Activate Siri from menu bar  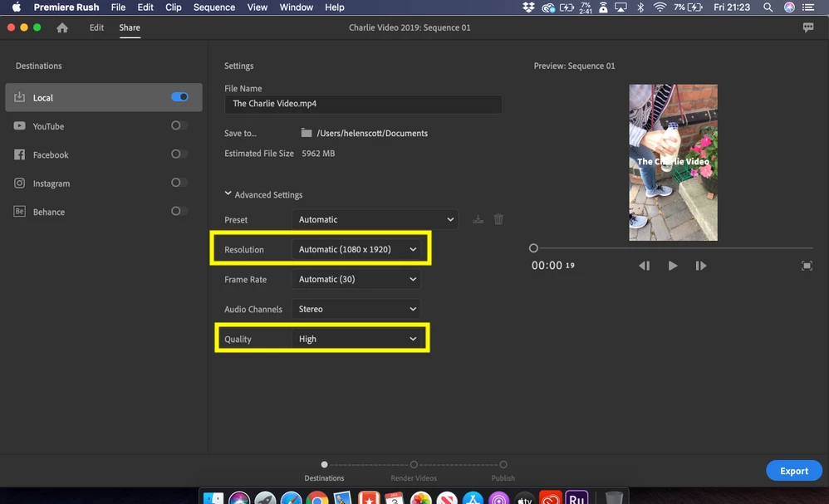[x=789, y=7]
